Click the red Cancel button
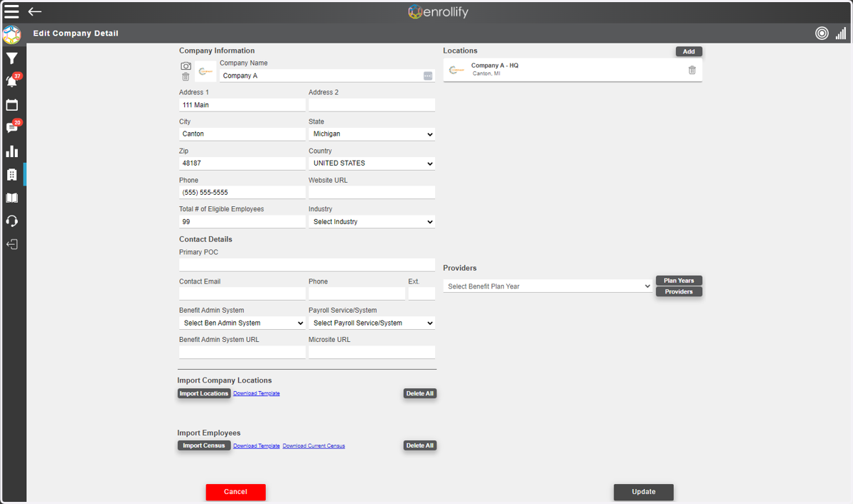The width and height of the screenshot is (853, 504). click(x=236, y=492)
